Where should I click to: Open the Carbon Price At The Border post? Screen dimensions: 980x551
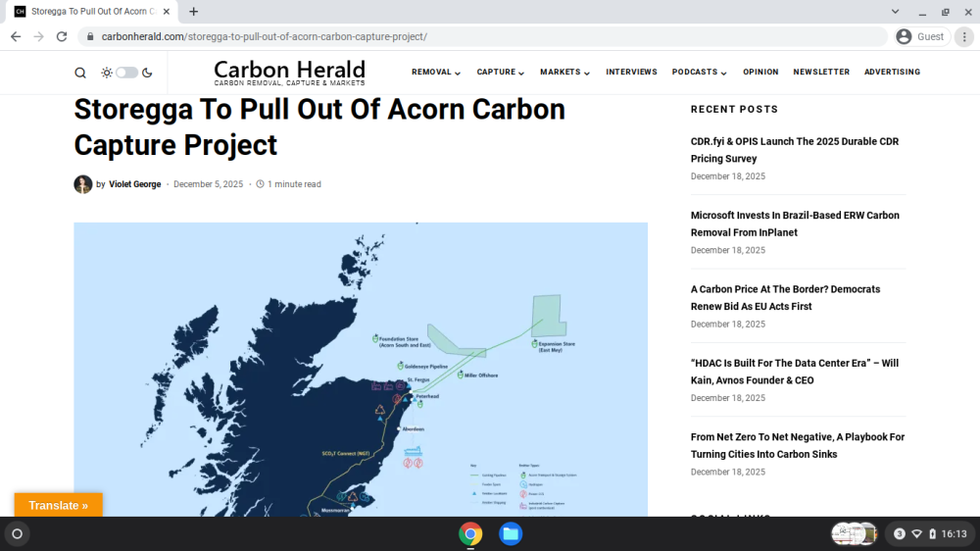pyautogui.click(x=785, y=298)
